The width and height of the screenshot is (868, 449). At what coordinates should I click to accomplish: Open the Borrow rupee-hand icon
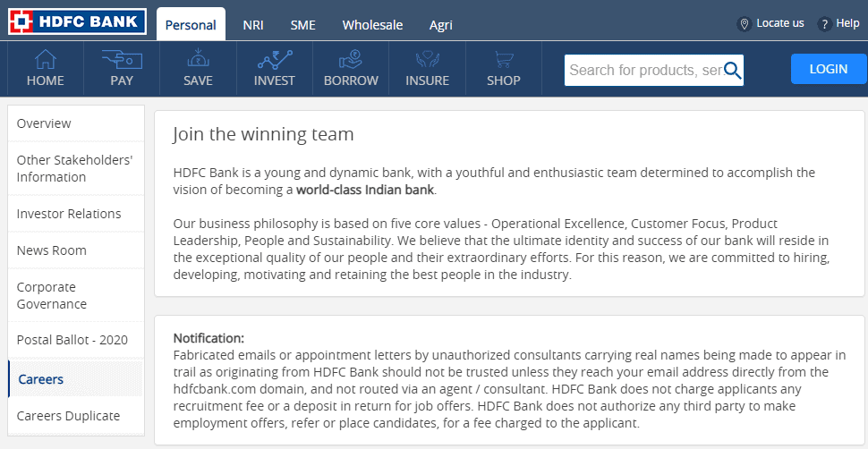point(351,59)
